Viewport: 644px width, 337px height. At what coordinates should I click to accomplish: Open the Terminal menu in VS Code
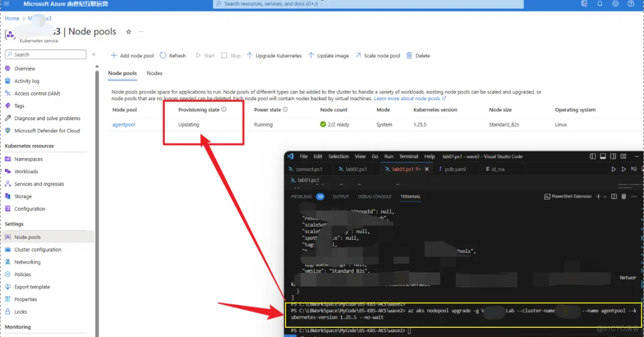[408, 157]
